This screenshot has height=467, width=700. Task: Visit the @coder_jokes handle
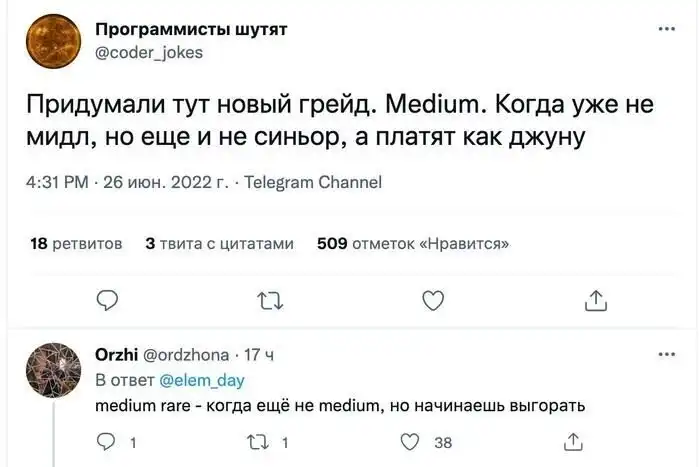(147, 52)
